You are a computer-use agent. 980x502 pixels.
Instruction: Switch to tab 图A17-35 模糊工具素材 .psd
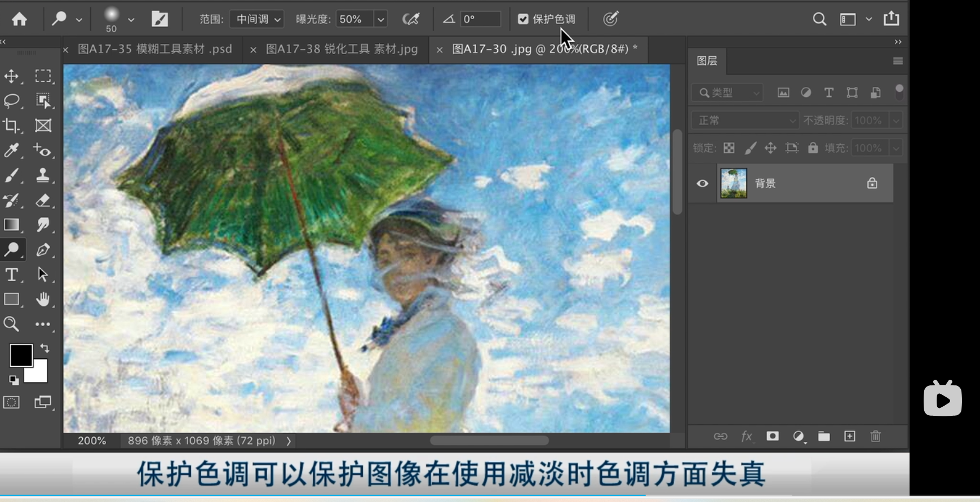155,49
